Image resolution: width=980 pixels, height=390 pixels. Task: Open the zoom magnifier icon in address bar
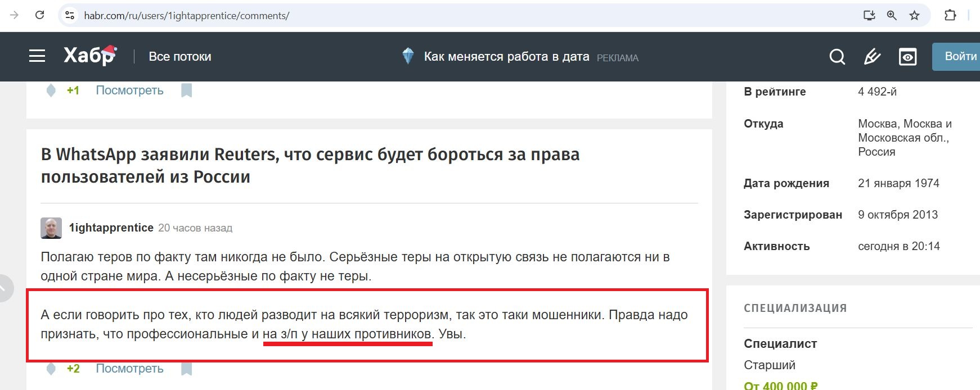pyautogui.click(x=892, y=15)
